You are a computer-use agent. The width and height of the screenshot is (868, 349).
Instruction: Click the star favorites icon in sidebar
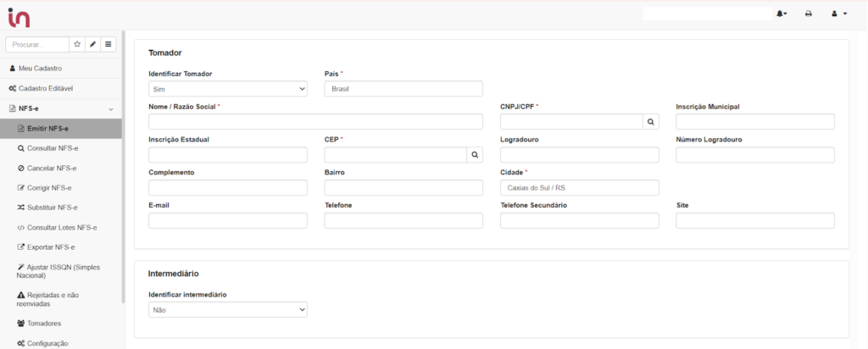77,44
